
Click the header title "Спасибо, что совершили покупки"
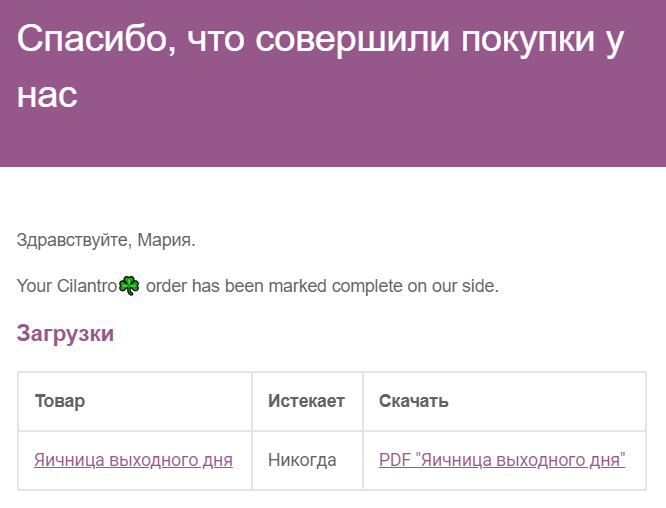tap(306, 39)
